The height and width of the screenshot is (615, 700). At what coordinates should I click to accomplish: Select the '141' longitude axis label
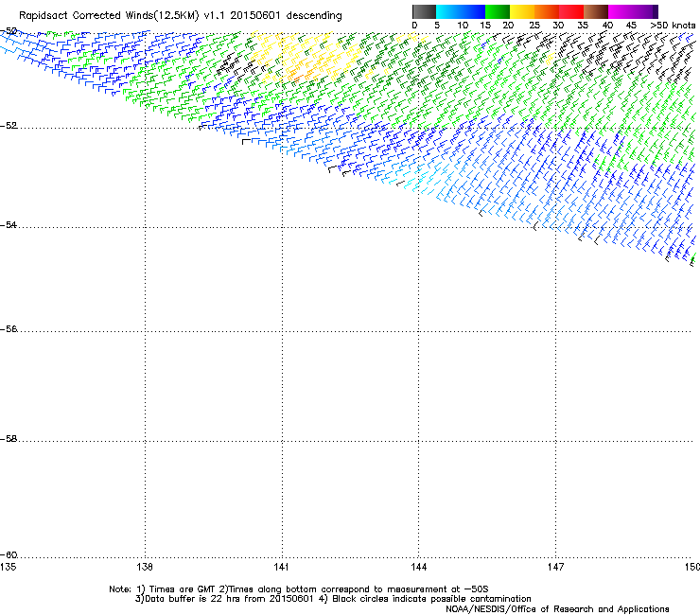[x=281, y=567]
